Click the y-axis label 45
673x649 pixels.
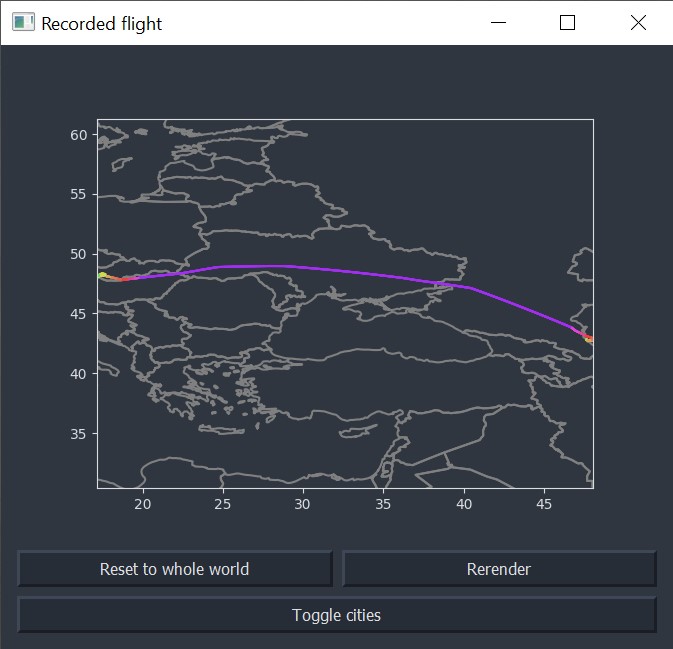(x=79, y=314)
